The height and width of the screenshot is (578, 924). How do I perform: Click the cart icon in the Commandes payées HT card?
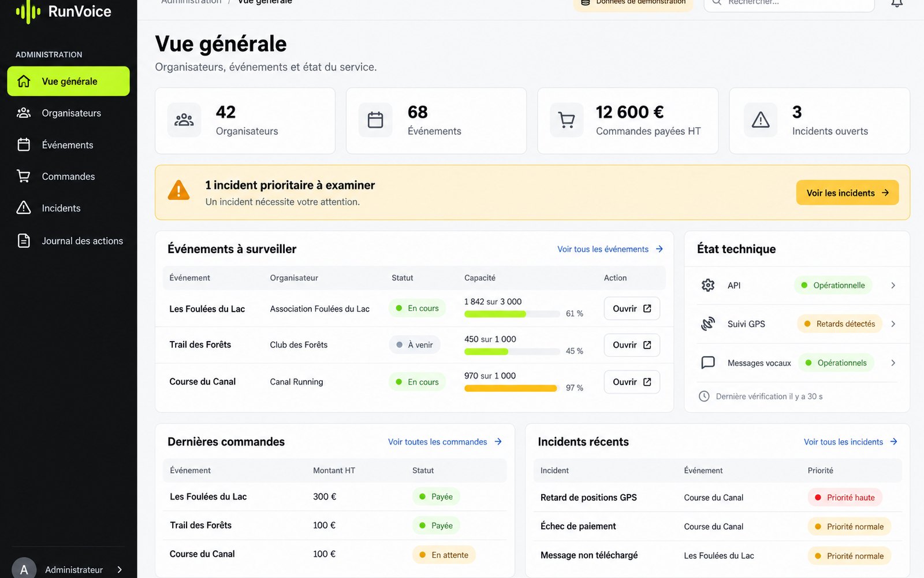click(567, 120)
